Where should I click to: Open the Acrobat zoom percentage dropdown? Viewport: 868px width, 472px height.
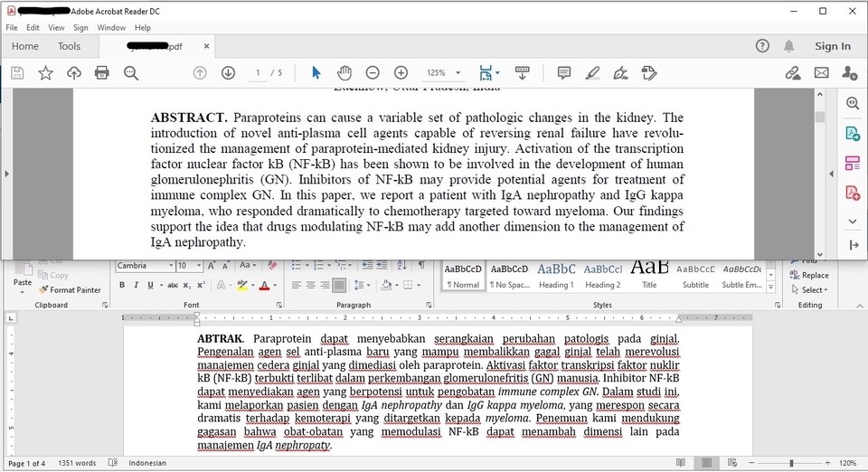(x=458, y=73)
